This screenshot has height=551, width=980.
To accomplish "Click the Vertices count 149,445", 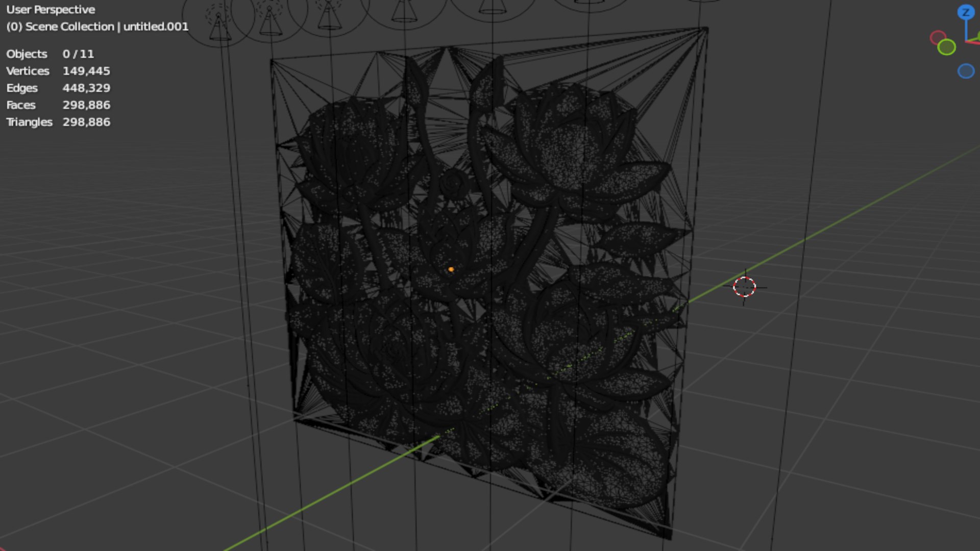I will [86, 71].
